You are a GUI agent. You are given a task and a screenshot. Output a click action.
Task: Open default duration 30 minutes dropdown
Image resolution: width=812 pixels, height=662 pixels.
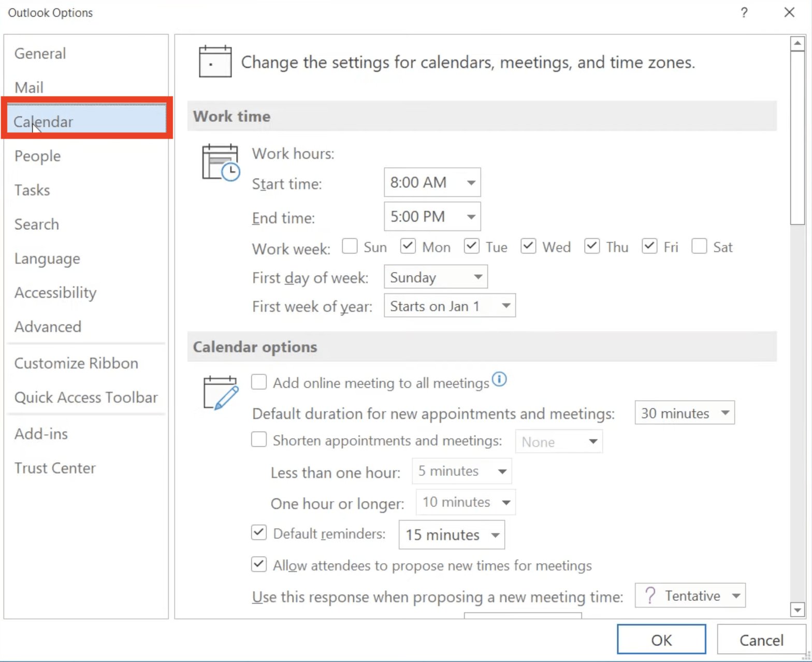click(x=685, y=413)
